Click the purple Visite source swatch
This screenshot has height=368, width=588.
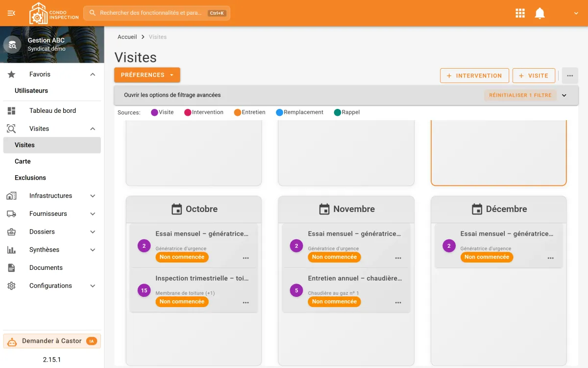(x=154, y=112)
